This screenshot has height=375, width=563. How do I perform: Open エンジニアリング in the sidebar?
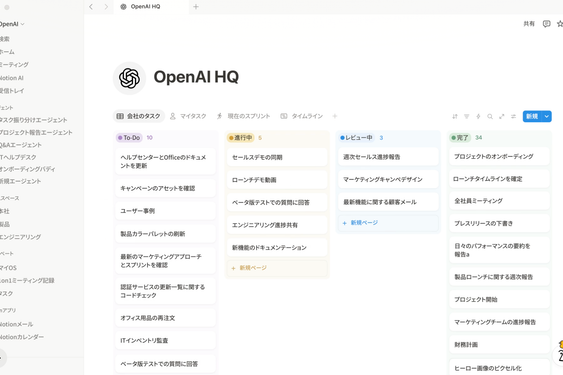point(20,237)
